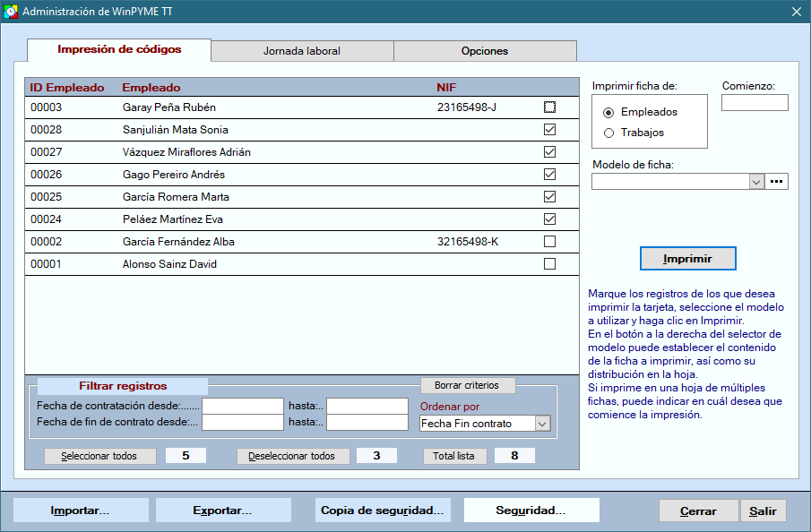This screenshot has height=532, width=811.
Task: Click the WinPYME app icon in title bar
Action: (10, 12)
